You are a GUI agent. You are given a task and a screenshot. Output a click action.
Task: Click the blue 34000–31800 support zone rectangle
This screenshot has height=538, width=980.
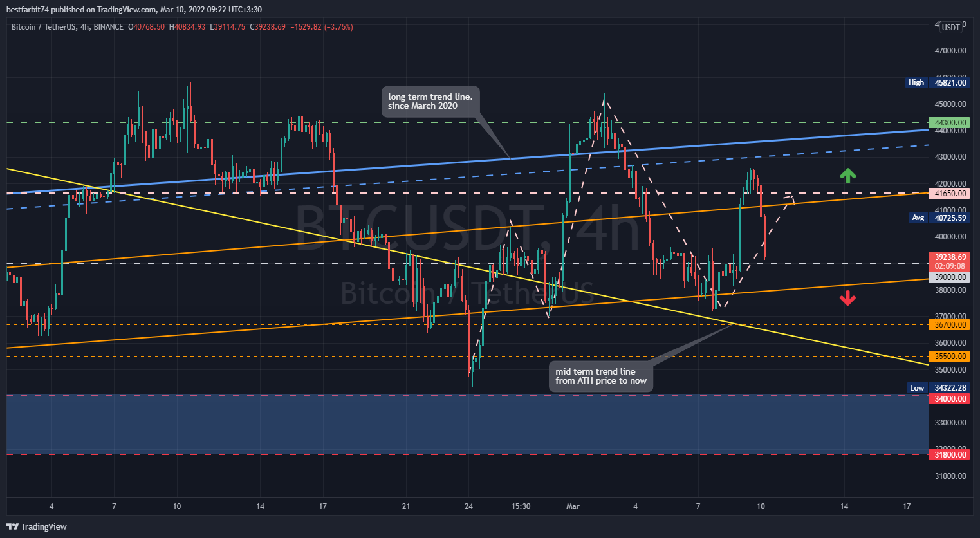pyautogui.click(x=467, y=425)
